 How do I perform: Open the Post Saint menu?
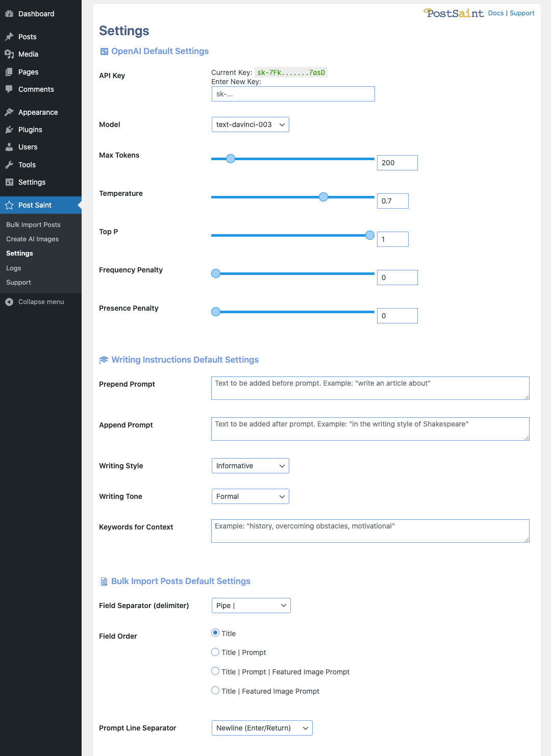[41, 205]
